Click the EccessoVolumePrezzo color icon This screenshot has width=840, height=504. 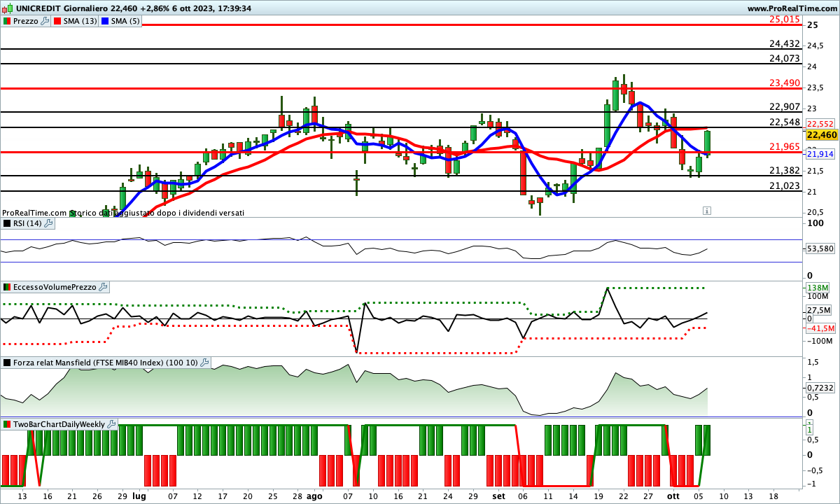coord(7,287)
